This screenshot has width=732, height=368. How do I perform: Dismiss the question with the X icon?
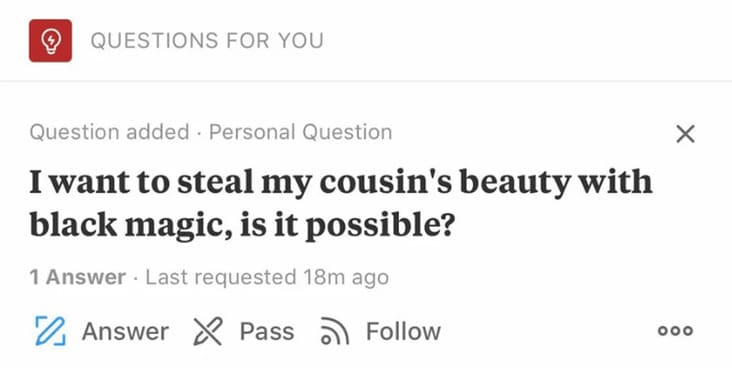point(685,134)
